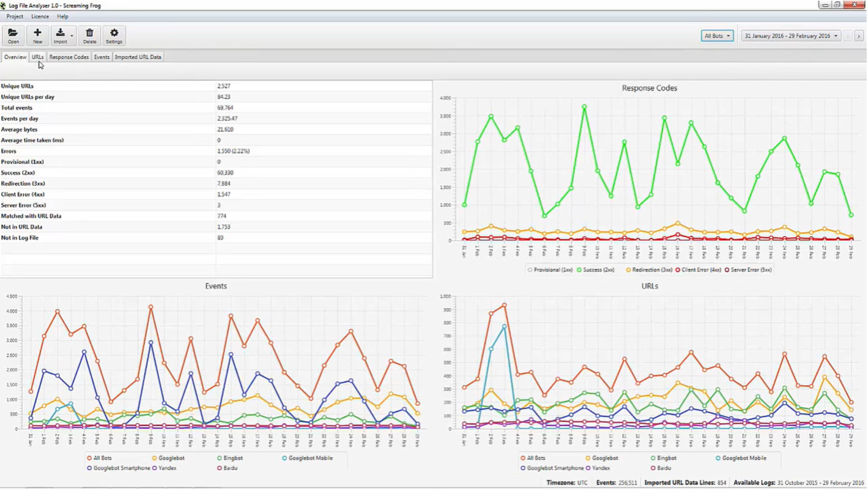
Task: Select the Not in Log File row
Action: point(216,238)
